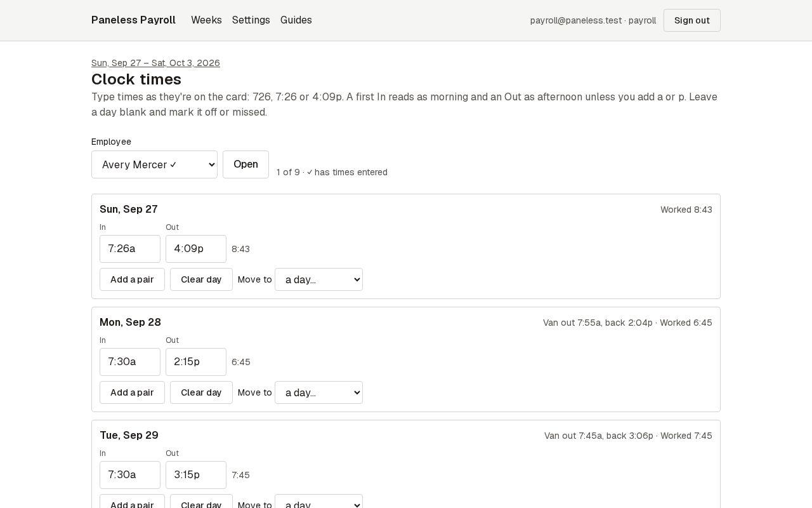
Task: Edit the Sunday In time 7:26a
Action: click(130, 249)
